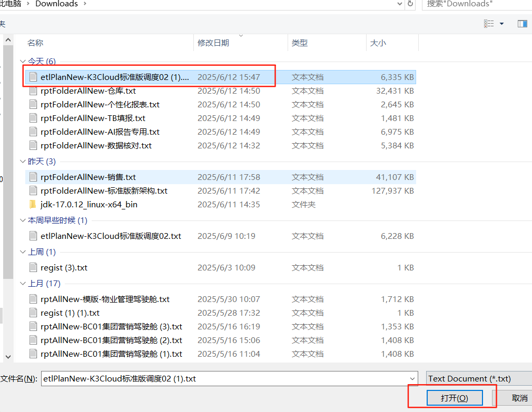Click the 打开(O) button

tap(454, 398)
